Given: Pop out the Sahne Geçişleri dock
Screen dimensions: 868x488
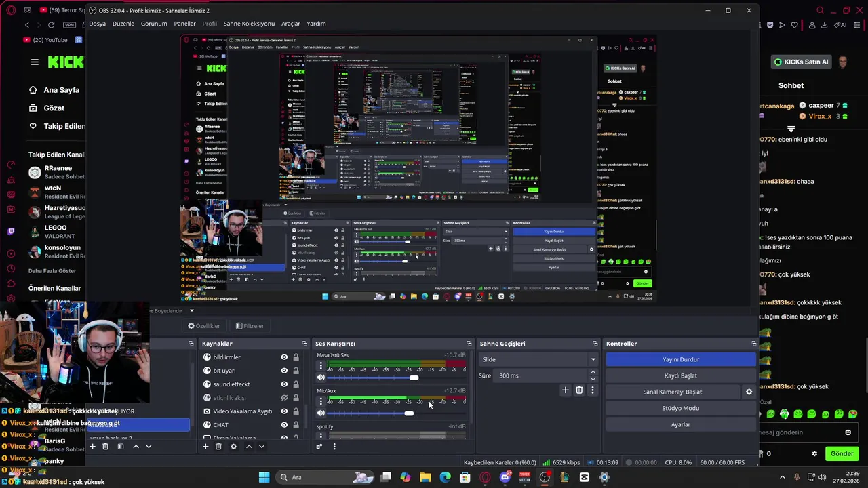Looking at the screenshot, I should point(595,344).
